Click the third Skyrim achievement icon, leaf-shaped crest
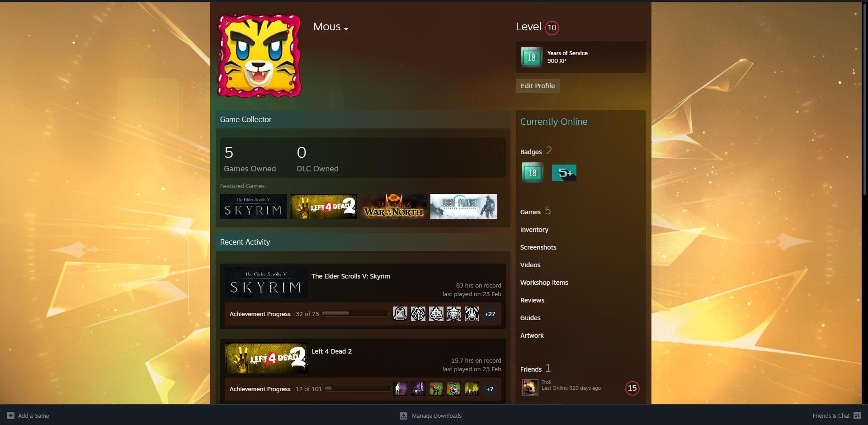Image resolution: width=868 pixels, height=425 pixels. (x=436, y=314)
